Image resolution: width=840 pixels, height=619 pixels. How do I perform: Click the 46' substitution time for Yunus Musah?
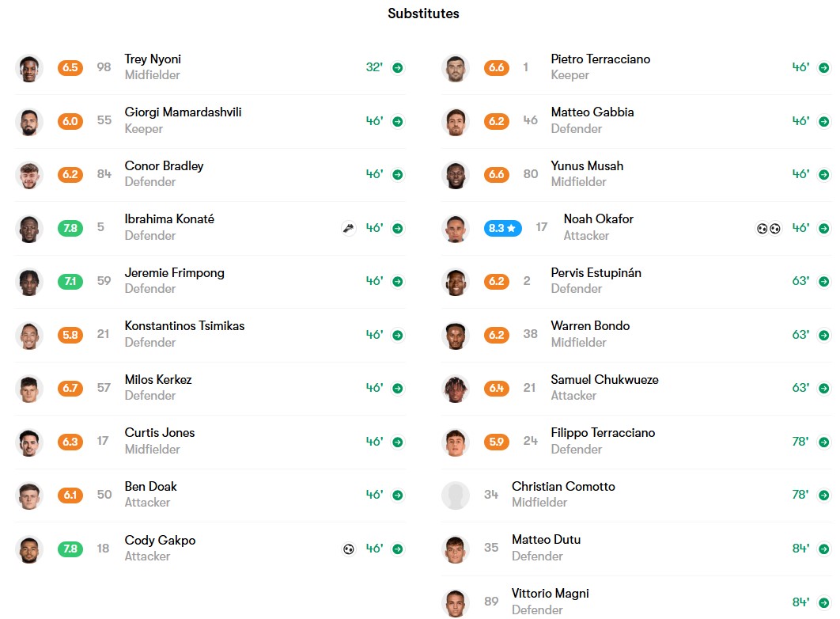click(801, 174)
